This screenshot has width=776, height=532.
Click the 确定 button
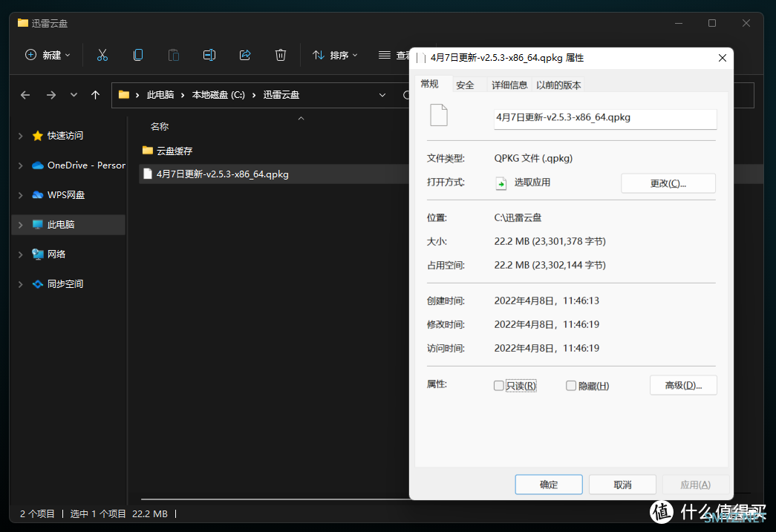(548, 485)
